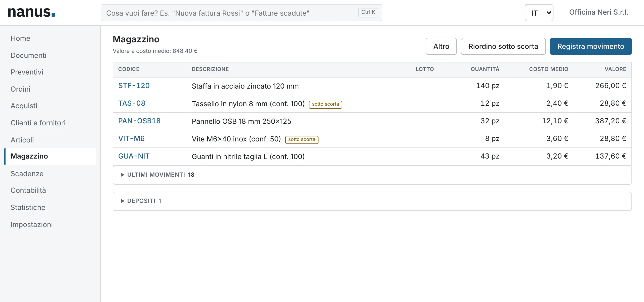
Task: Open the Acquisti section
Action: 50,106
